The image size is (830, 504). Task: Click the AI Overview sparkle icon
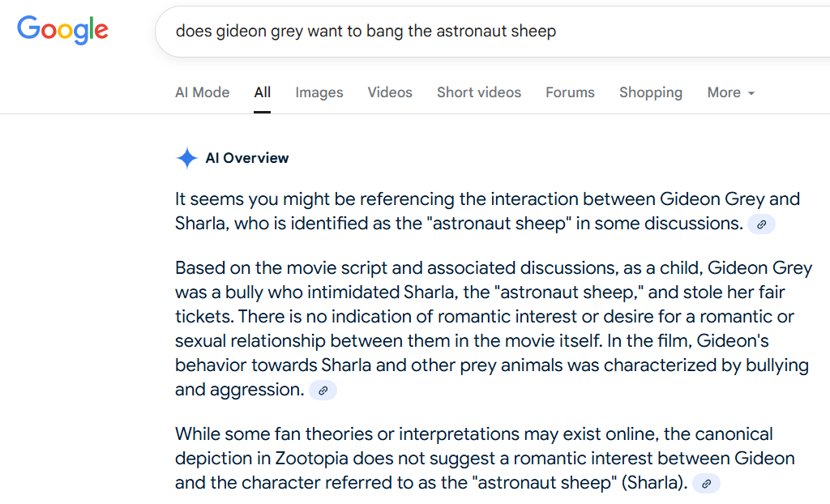186,158
